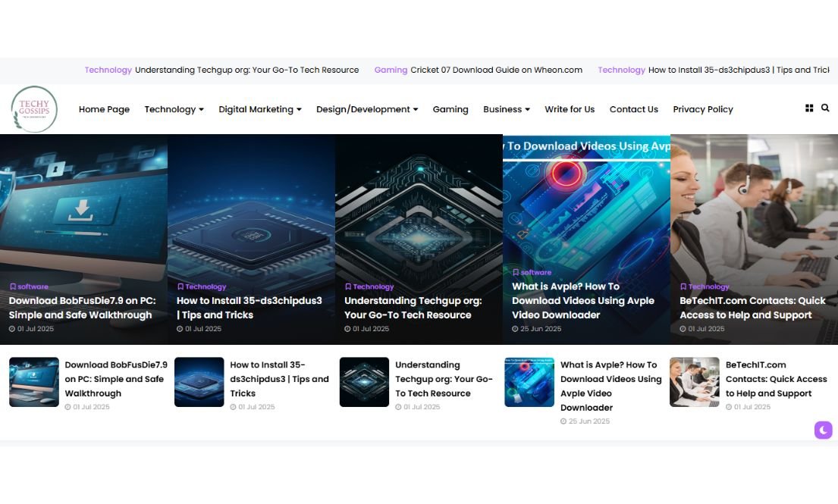The width and height of the screenshot is (838, 504).
Task: Click the BobFusDie7.9 small thumbnail in list
Action: (34, 382)
